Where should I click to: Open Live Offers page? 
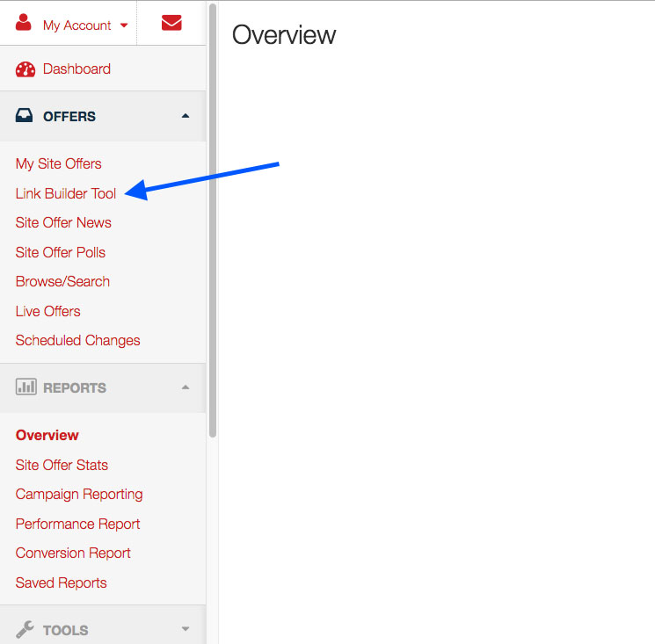point(48,311)
